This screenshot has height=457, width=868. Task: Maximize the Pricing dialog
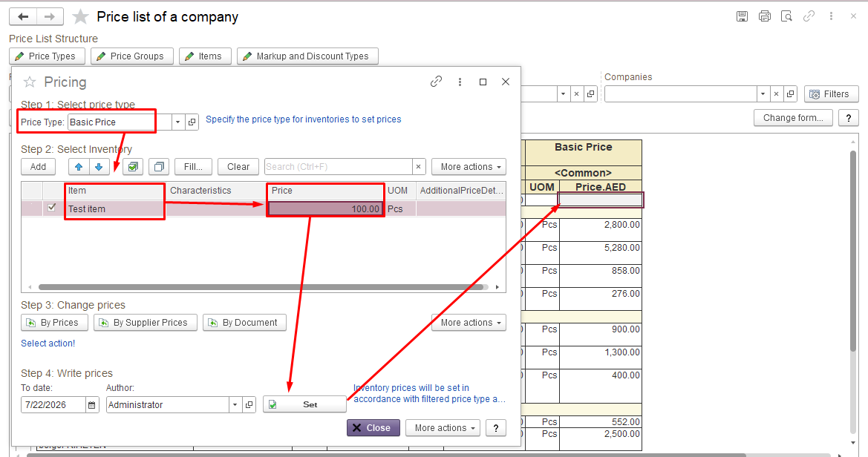(x=483, y=82)
